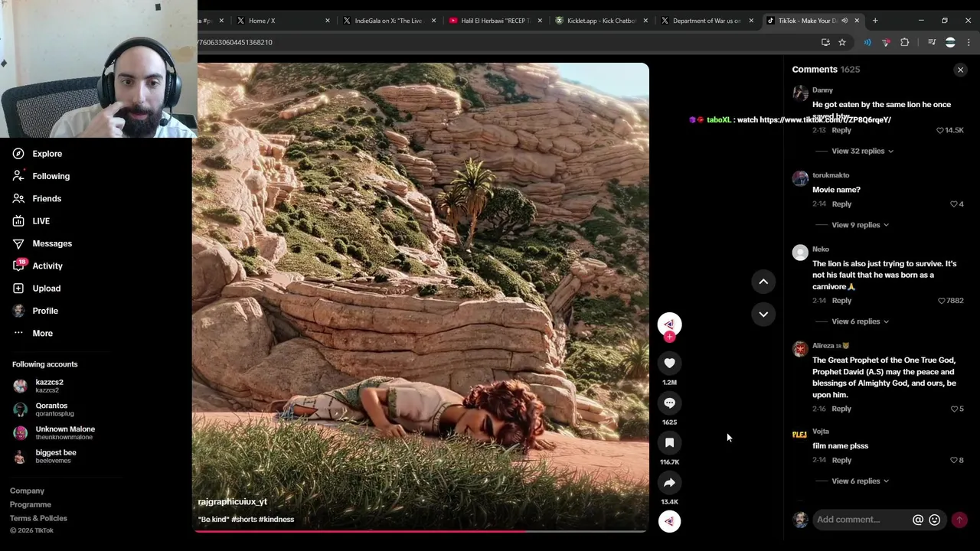Like Danny's comment with 14.5K likes
Image resolution: width=980 pixels, height=551 pixels.
940,130
